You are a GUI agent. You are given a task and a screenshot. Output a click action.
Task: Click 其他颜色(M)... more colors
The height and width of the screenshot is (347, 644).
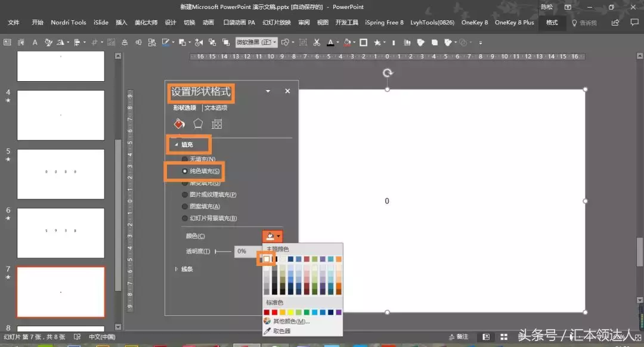tap(291, 321)
